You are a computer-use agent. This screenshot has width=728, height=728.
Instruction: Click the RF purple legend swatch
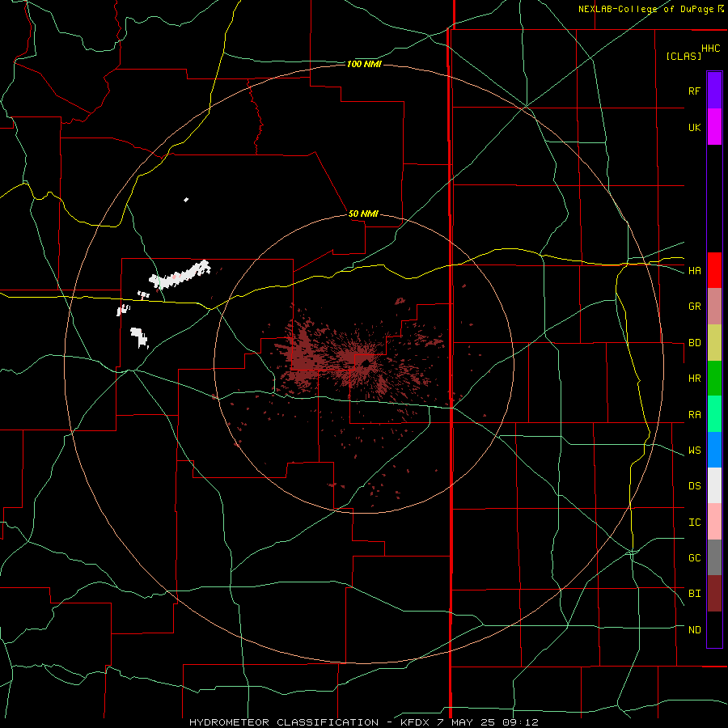click(714, 90)
